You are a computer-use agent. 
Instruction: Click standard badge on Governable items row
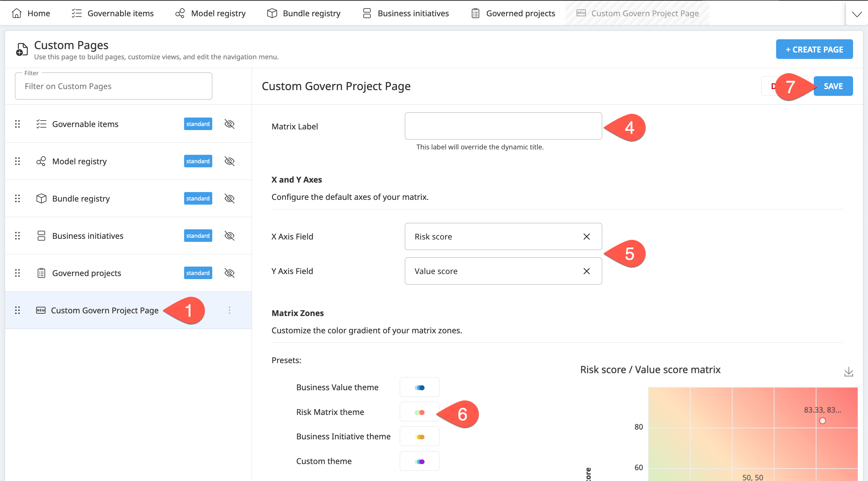[198, 124]
